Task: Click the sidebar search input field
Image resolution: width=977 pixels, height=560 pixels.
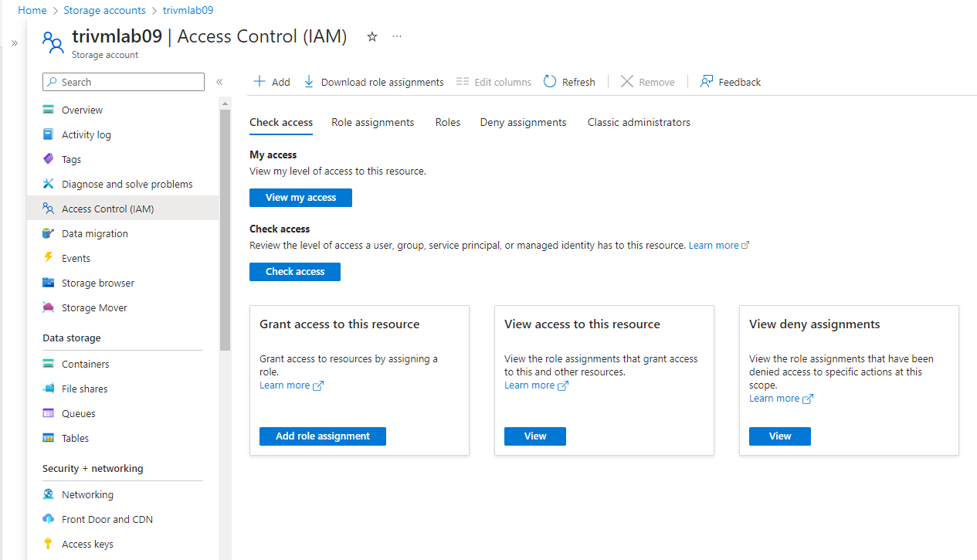Action: [124, 82]
